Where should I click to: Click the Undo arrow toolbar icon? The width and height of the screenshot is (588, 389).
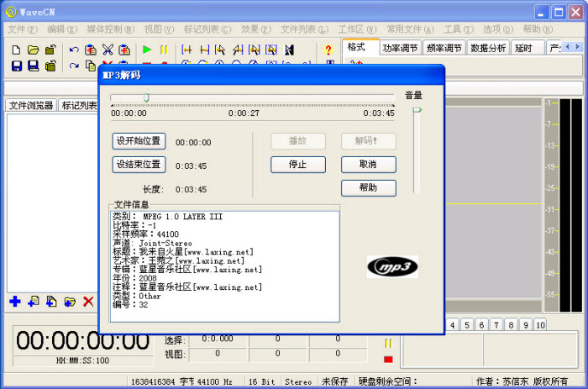74,50
